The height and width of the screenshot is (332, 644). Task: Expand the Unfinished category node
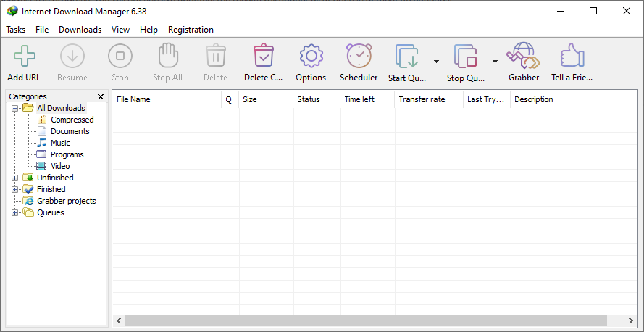14,178
